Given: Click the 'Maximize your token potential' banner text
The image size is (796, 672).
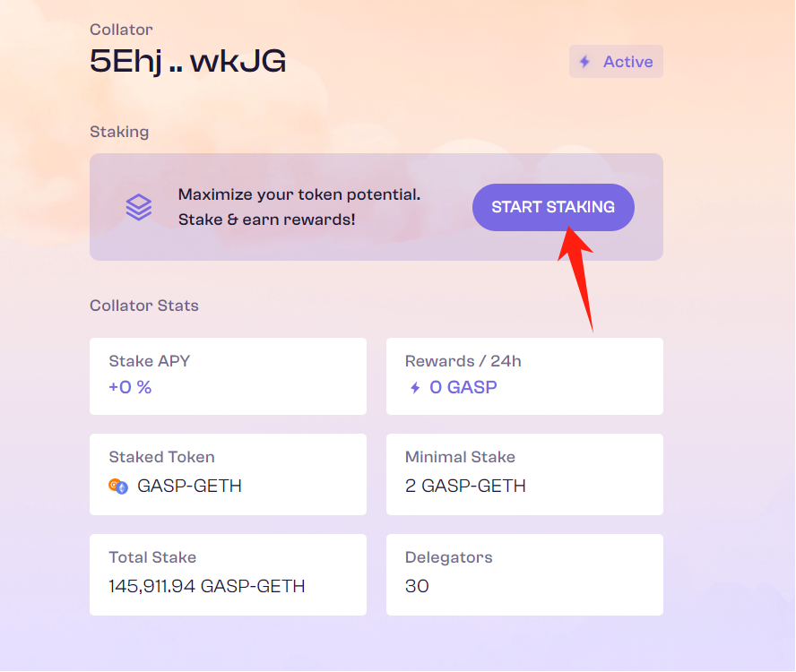Looking at the screenshot, I should pyautogui.click(x=299, y=194).
